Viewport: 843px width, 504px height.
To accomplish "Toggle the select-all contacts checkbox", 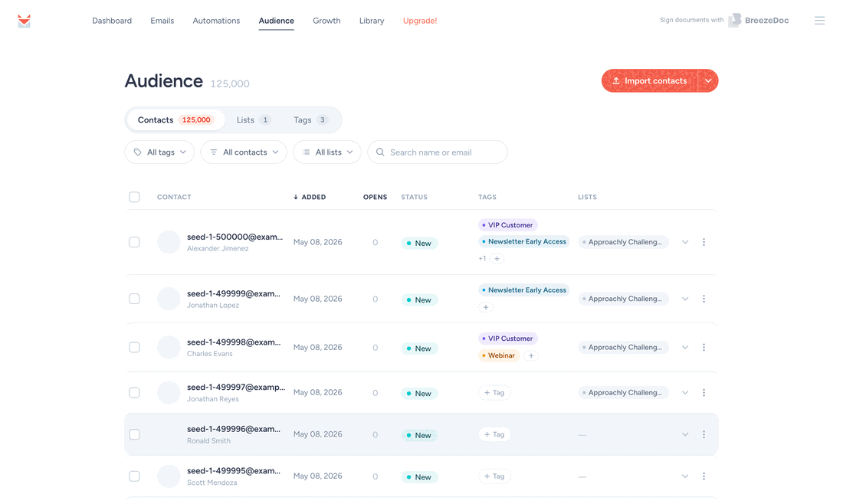I will [x=134, y=197].
